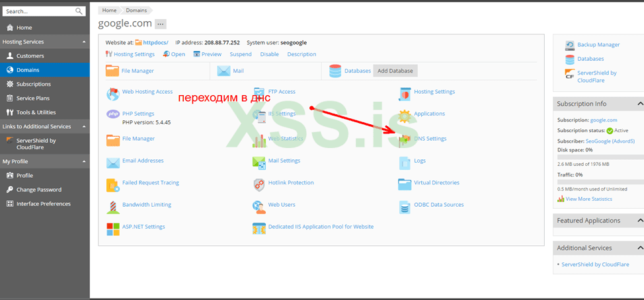
Task: Click the Add Database button
Action: coord(395,71)
